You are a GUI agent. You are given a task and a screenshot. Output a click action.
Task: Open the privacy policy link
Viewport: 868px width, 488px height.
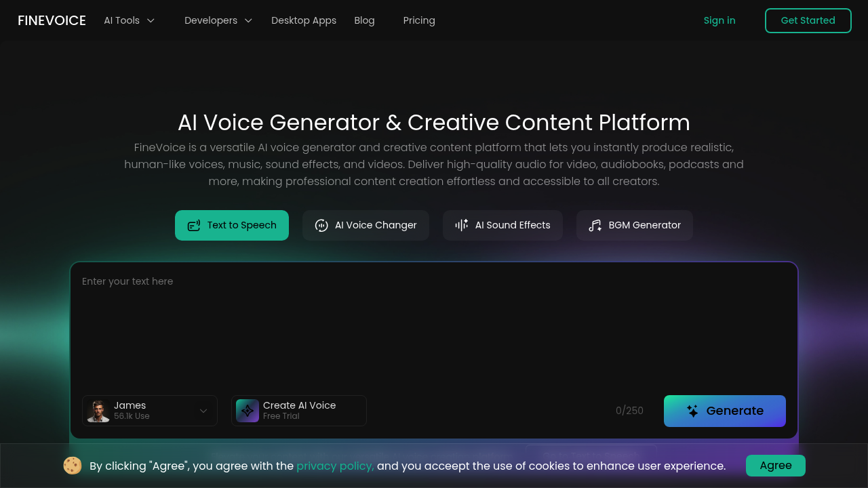[335, 466]
